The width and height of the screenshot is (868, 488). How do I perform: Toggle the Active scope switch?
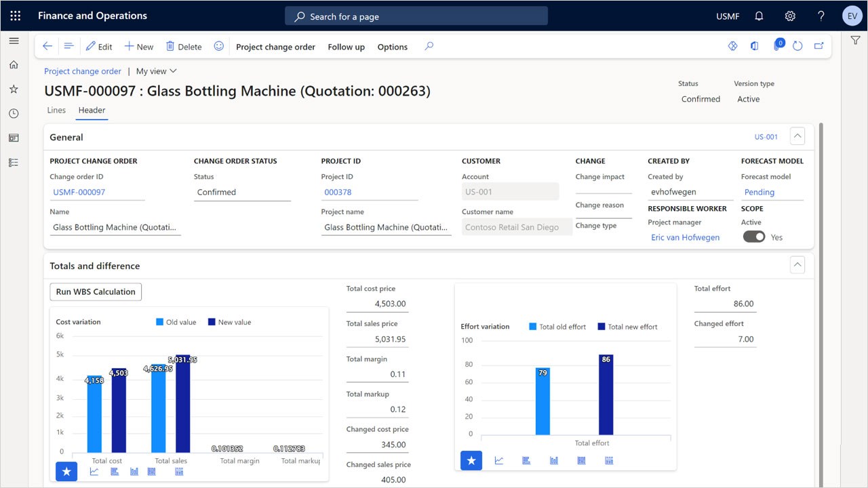pos(754,237)
